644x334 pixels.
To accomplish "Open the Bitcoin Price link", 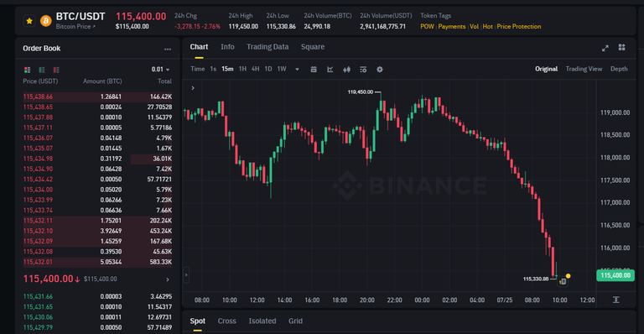I will coord(75,27).
